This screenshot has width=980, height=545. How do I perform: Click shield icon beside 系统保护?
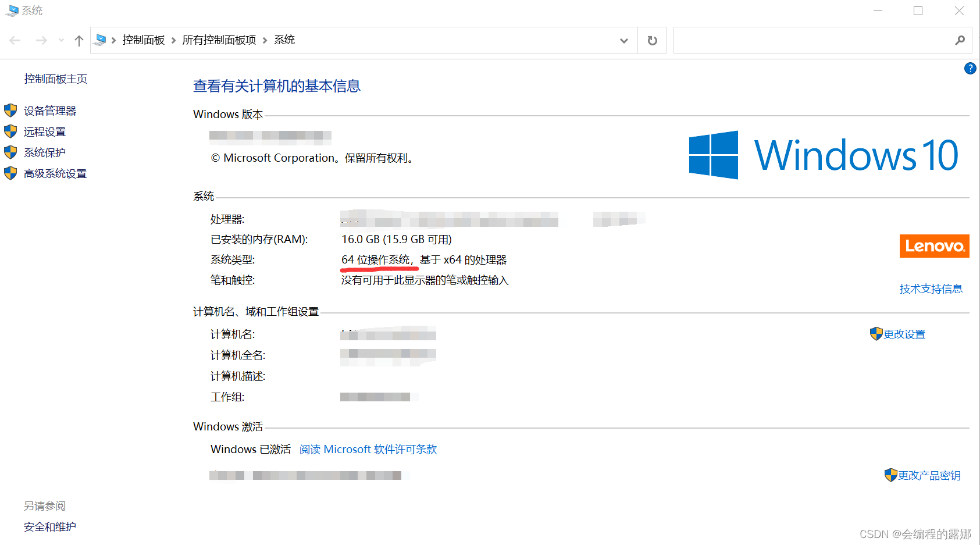pyautogui.click(x=10, y=152)
